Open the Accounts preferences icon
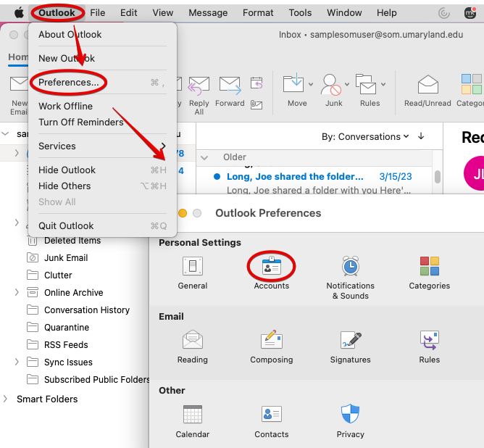Image resolution: width=484 pixels, height=448 pixels. point(272,267)
